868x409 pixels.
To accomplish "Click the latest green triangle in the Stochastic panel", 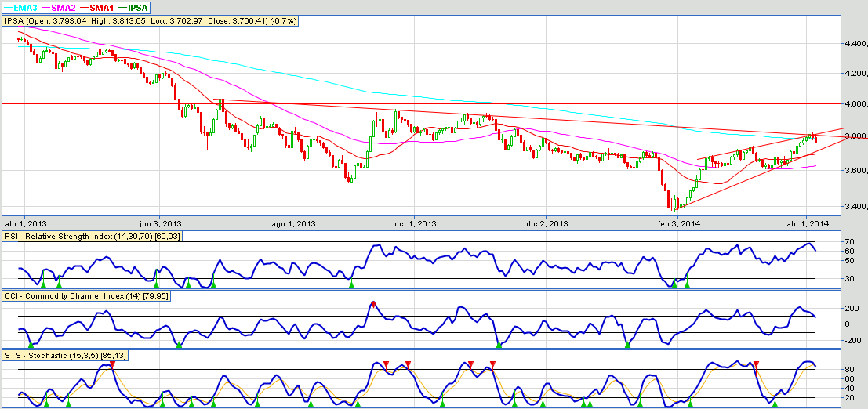I will (775, 404).
